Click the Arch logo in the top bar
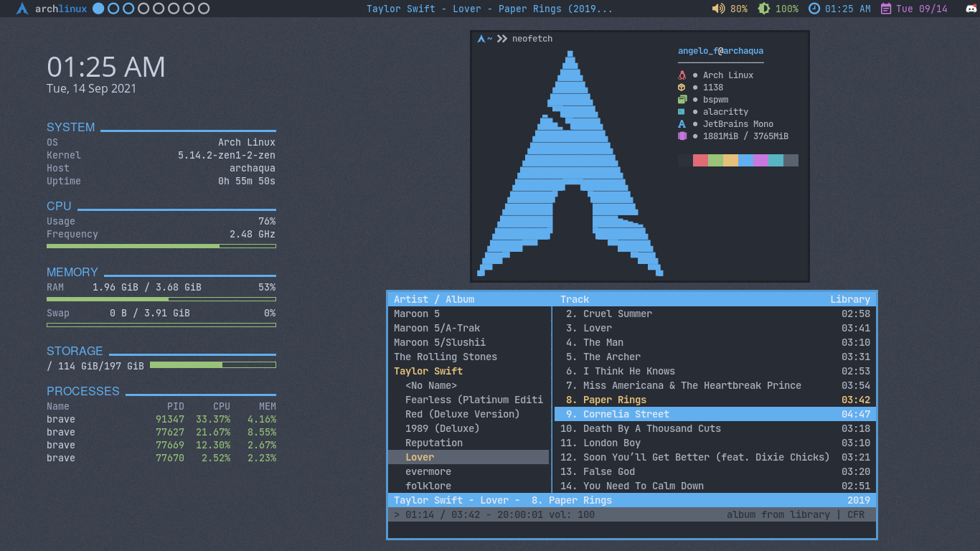 [22, 9]
